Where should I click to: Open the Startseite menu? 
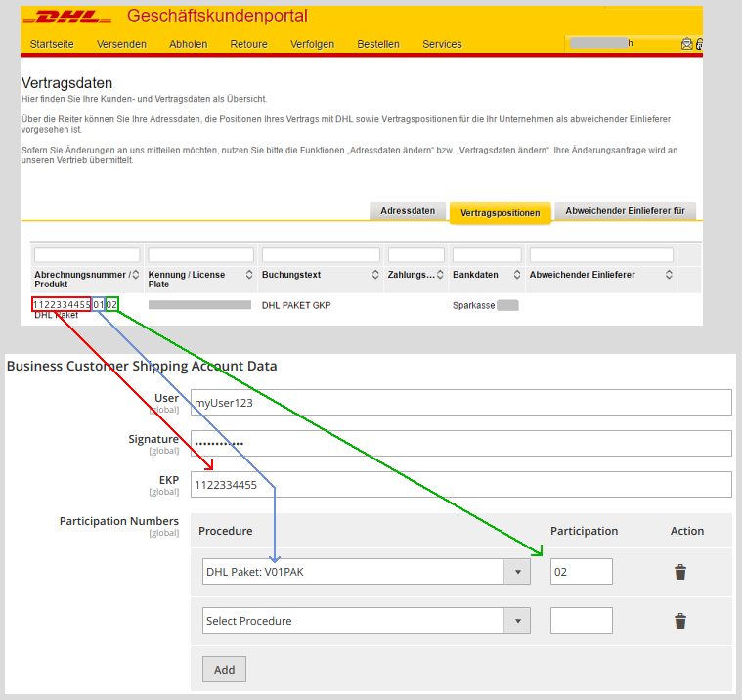52,44
